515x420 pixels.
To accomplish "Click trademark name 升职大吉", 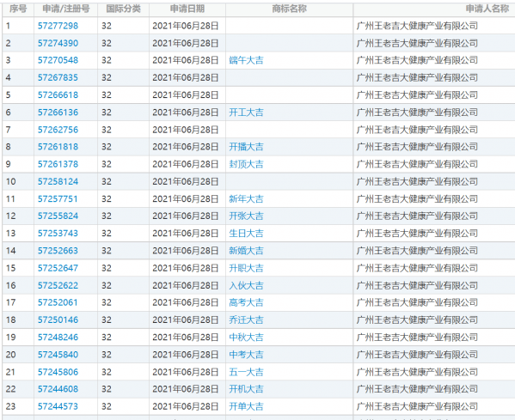I will click(x=246, y=269).
